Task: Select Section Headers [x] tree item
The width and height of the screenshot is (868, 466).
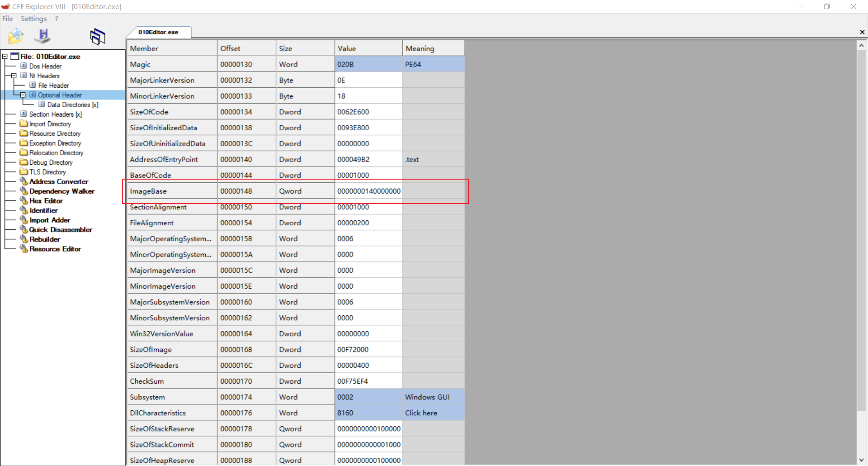Action: (56, 114)
